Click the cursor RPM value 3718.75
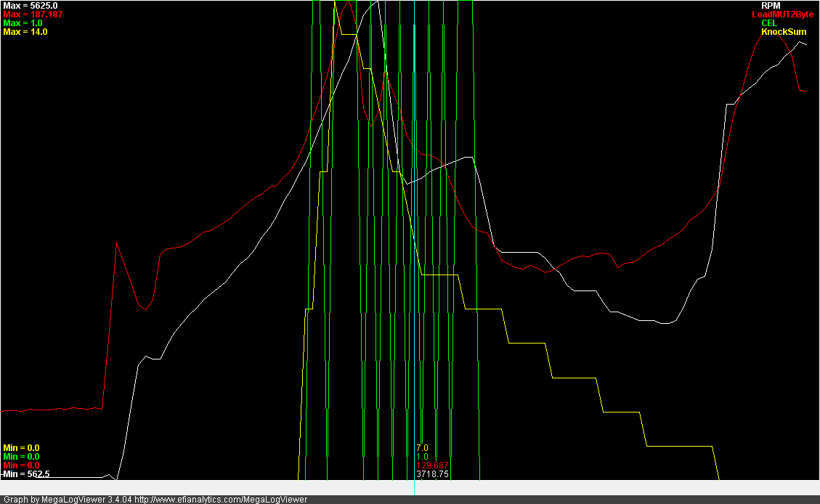The image size is (820, 504). click(x=432, y=473)
